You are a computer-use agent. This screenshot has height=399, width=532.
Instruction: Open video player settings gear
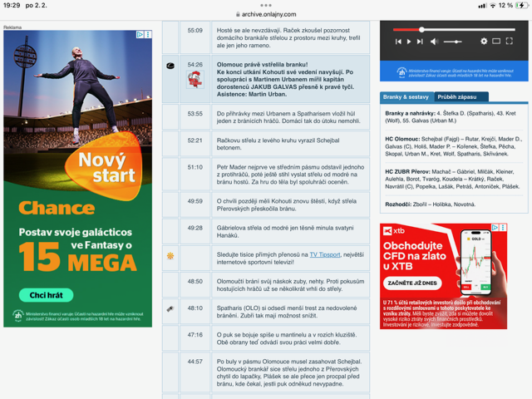484,42
